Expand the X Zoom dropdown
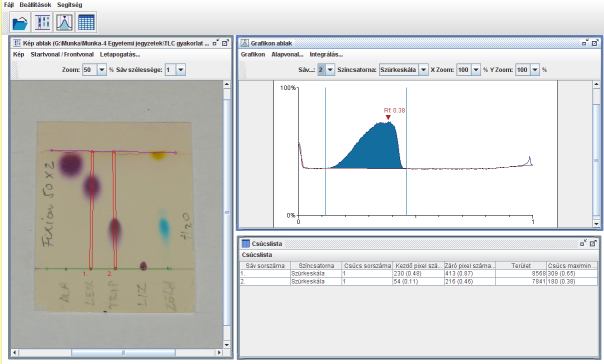This screenshot has width=604, height=364. click(476, 70)
